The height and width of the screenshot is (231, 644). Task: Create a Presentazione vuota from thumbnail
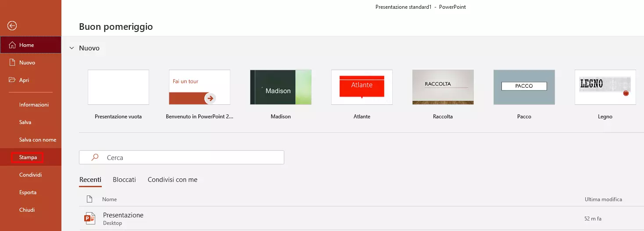118,87
